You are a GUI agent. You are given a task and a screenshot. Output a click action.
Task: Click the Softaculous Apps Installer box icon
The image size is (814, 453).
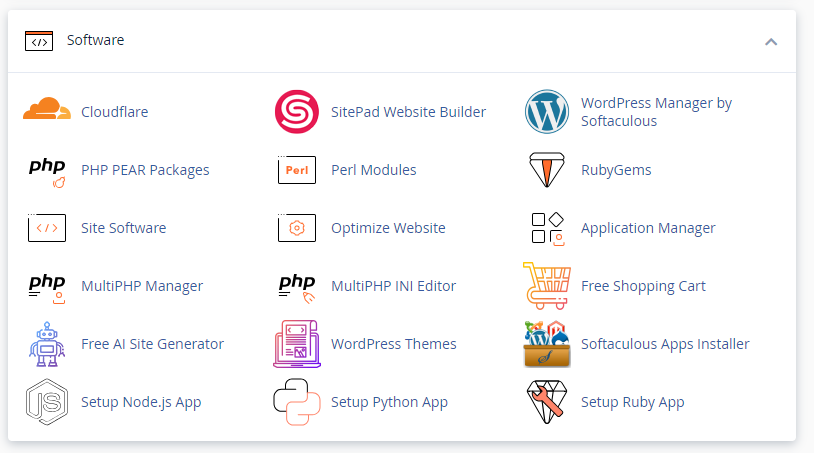pos(547,344)
